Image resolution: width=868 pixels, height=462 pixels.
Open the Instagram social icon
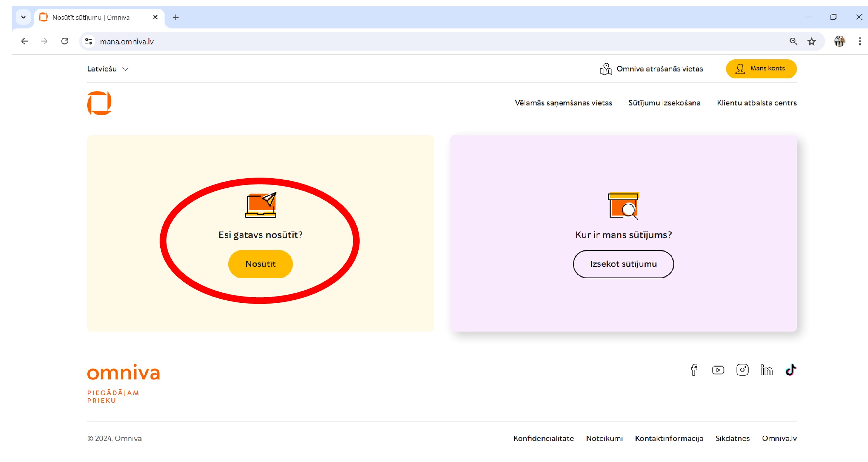pos(742,370)
